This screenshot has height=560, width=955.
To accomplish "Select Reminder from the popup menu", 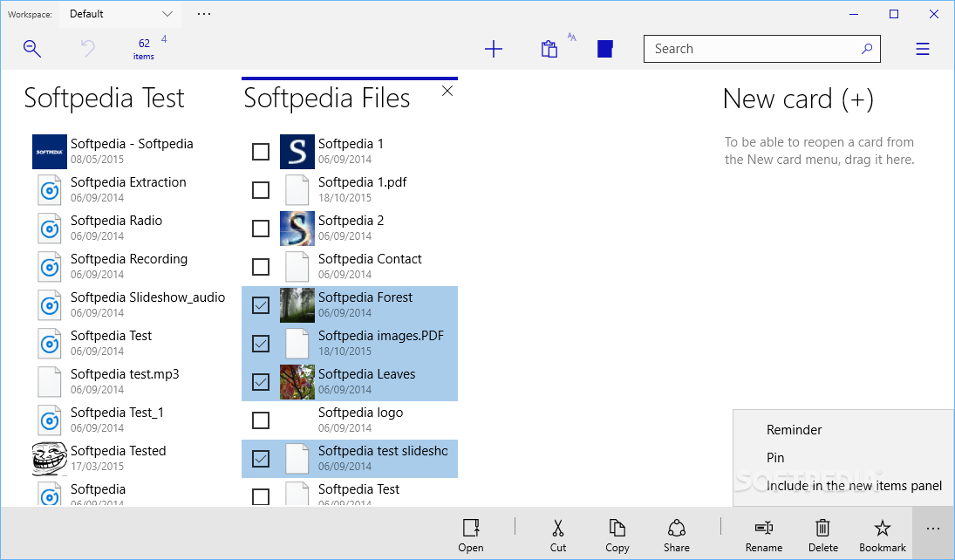I will point(794,430).
